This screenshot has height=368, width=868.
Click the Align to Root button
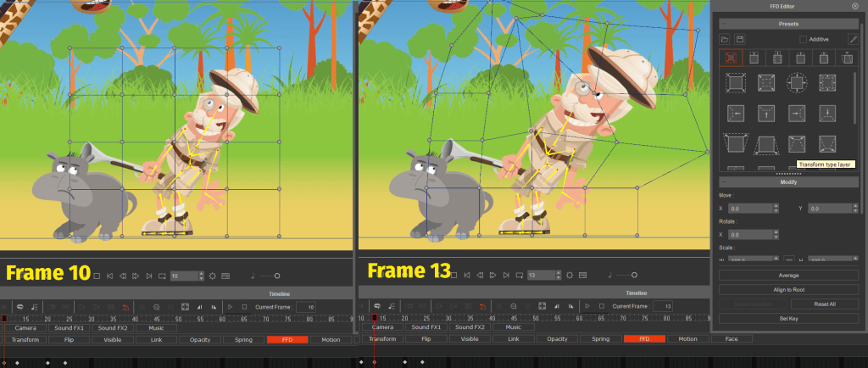pyautogui.click(x=789, y=289)
